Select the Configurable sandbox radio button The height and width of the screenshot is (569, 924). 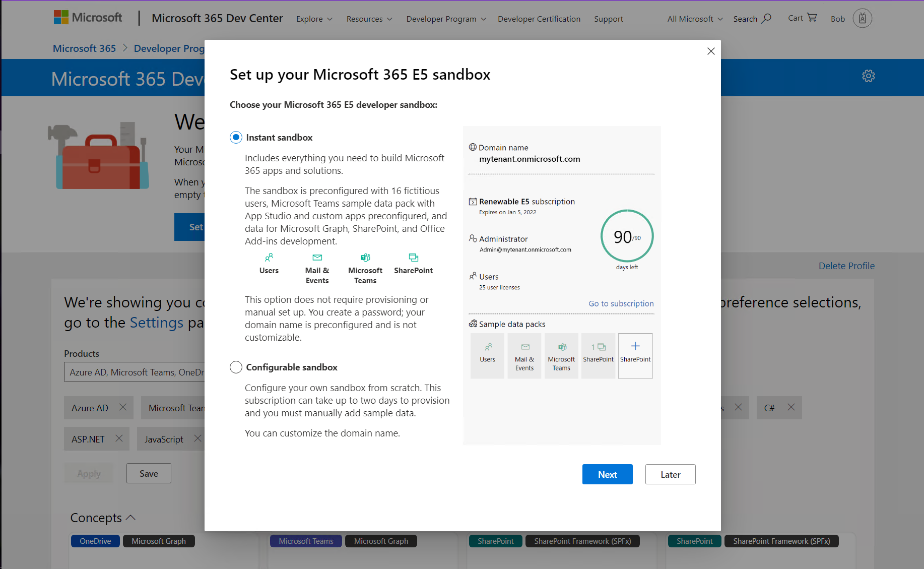point(236,367)
